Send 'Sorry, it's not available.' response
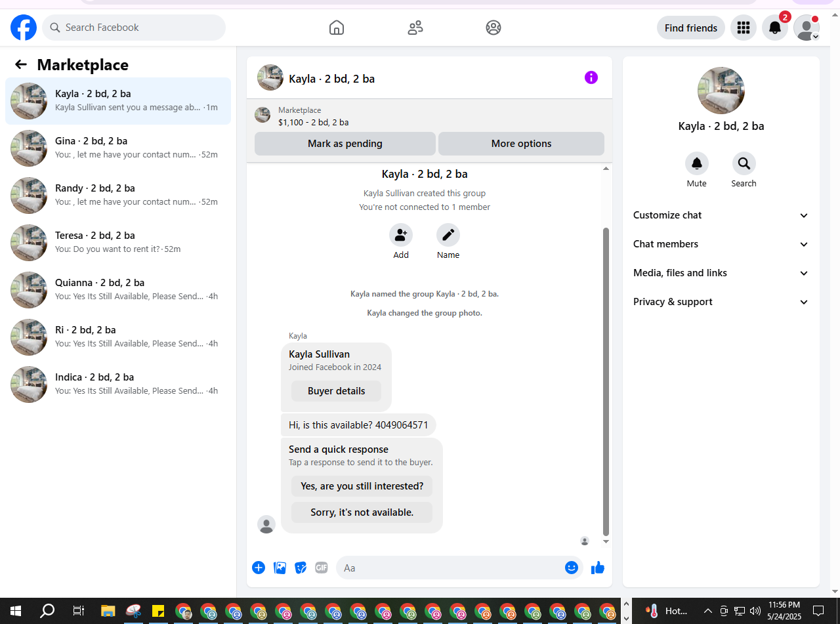 [x=362, y=512]
